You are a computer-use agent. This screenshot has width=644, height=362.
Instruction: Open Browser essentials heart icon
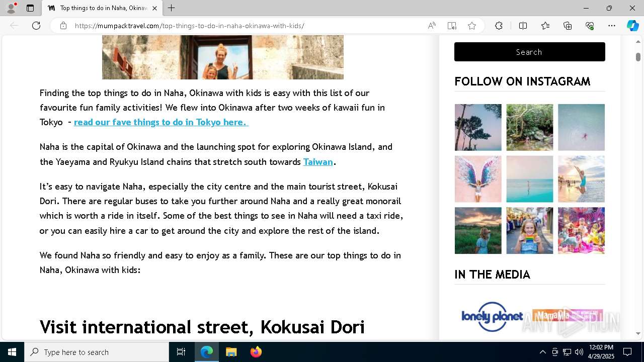click(590, 26)
